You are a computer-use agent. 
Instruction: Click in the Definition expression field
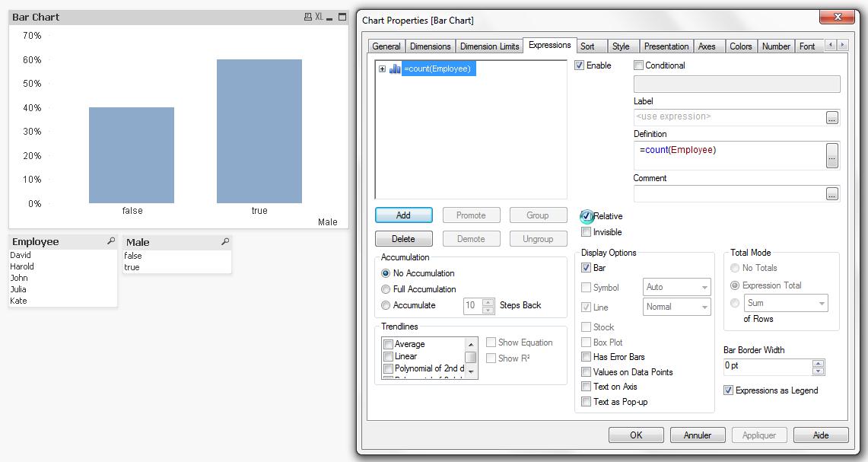730,156
